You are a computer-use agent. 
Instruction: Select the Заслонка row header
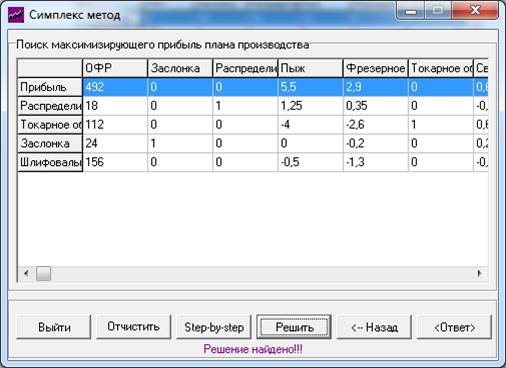point(50,143)
